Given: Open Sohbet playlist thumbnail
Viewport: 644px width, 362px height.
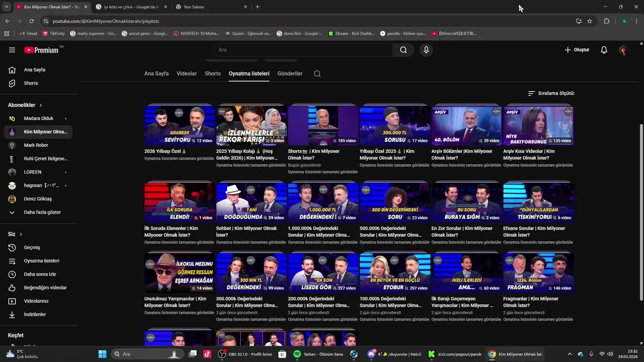Looking at the screenshot, I should (251, 203).
